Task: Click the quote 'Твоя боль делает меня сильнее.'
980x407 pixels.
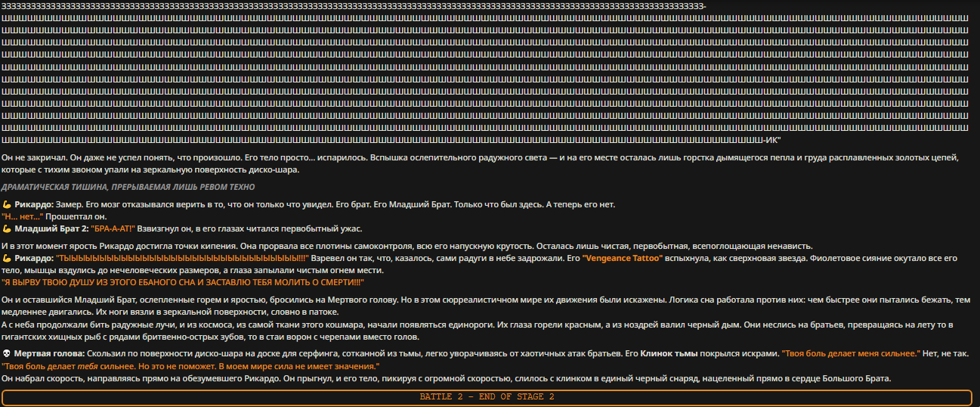Action: pyautogui.click(x=852, y=354)
